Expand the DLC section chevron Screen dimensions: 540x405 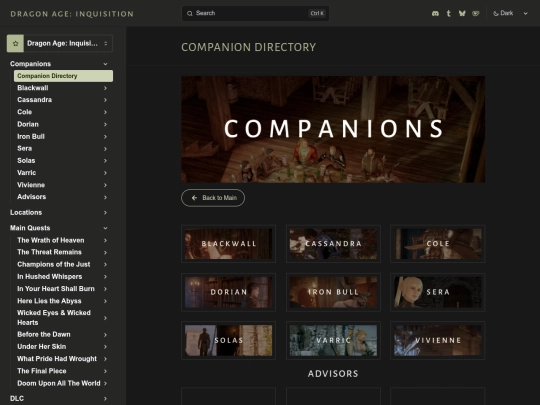tap(105, 398)
